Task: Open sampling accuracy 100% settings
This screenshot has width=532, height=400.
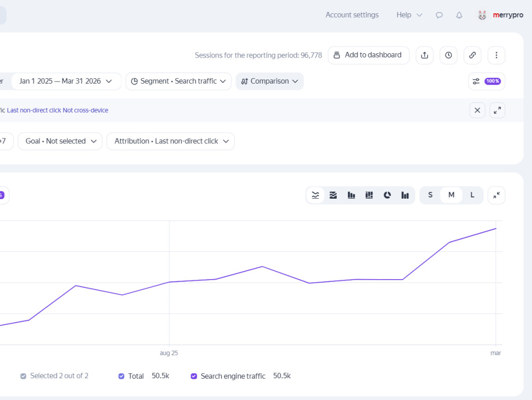Action: 487,81
